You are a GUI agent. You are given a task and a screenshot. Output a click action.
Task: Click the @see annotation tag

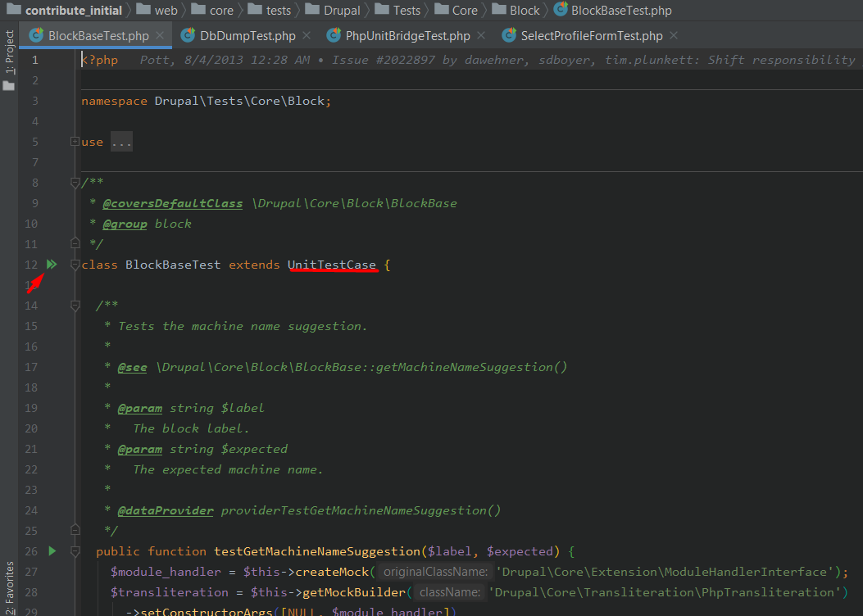click(x=132, y=367)
